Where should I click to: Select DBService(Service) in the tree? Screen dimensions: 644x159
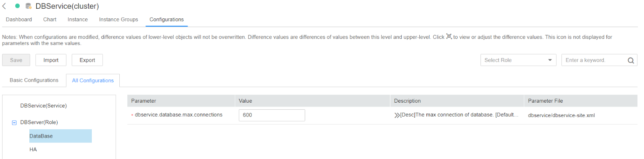coord(43,106)
